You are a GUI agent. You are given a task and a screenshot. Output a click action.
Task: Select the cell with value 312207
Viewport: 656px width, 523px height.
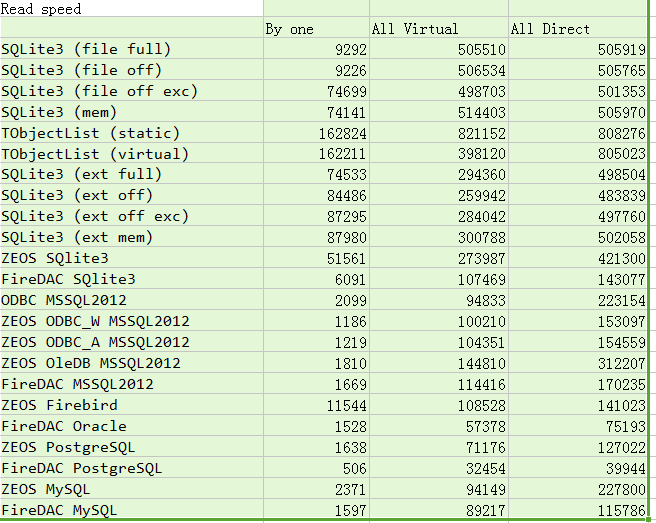click(578, 362)
